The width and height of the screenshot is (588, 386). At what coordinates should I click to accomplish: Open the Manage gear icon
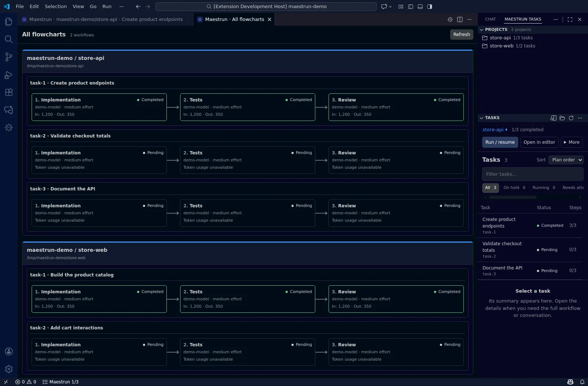(x=9, y=369)
